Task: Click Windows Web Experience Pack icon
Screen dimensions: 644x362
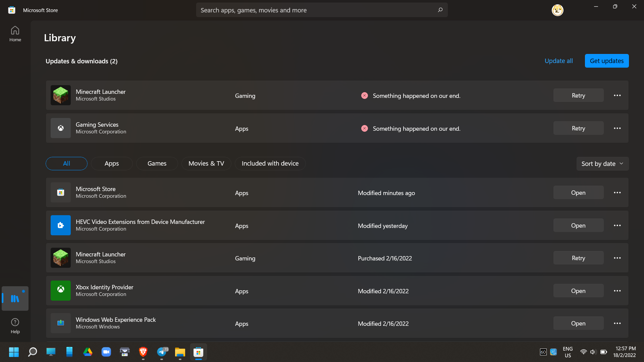Action: point(61,323)
